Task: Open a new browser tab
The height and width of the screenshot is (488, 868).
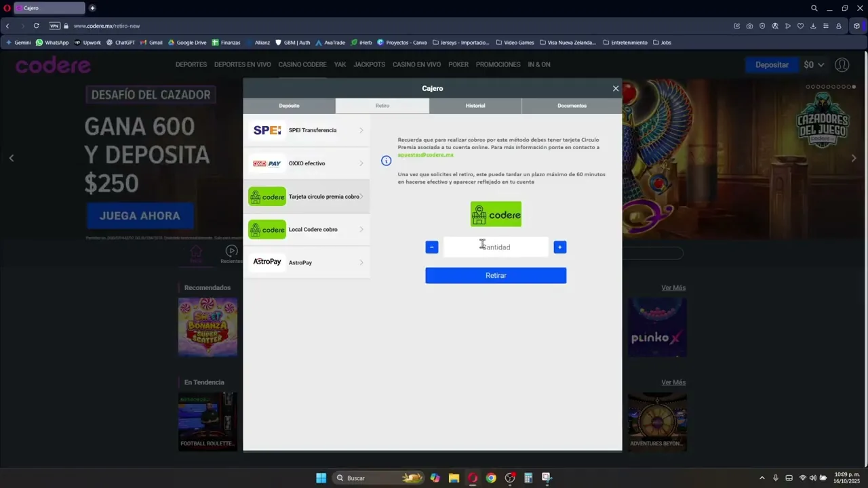Action: pyautogui.click(x=92, y=8)
